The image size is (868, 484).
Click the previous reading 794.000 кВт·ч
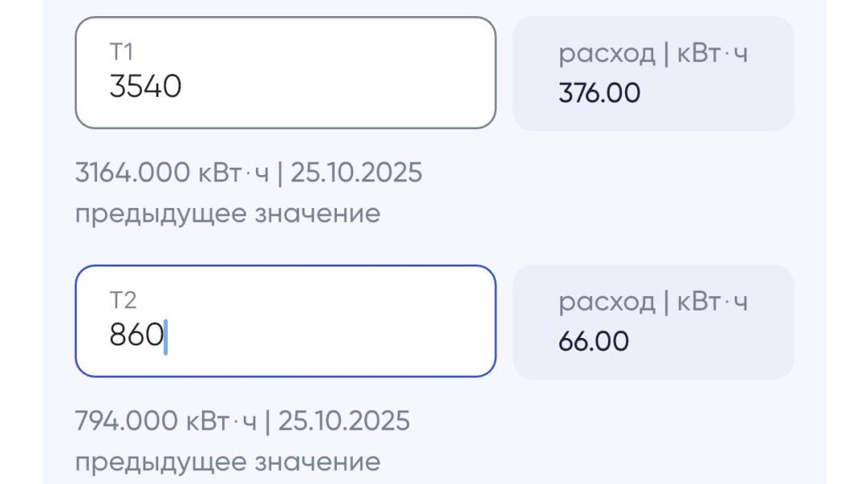click(x=165, y=421)
